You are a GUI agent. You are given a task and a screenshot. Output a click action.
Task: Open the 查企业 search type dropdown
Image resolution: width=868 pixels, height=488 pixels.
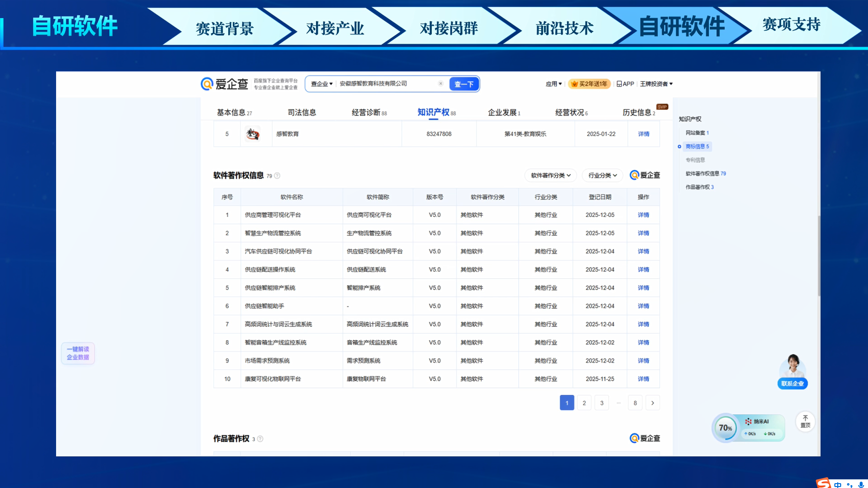[322, 84]
